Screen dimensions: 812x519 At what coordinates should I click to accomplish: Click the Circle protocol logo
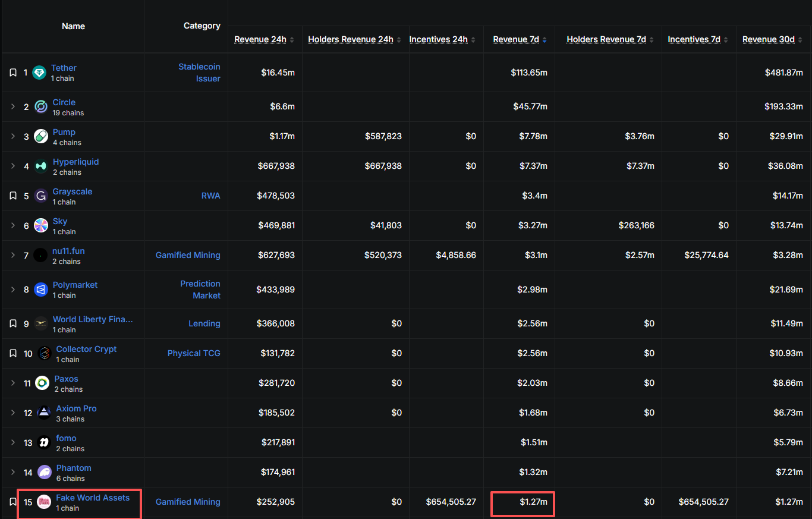(41, 107)
